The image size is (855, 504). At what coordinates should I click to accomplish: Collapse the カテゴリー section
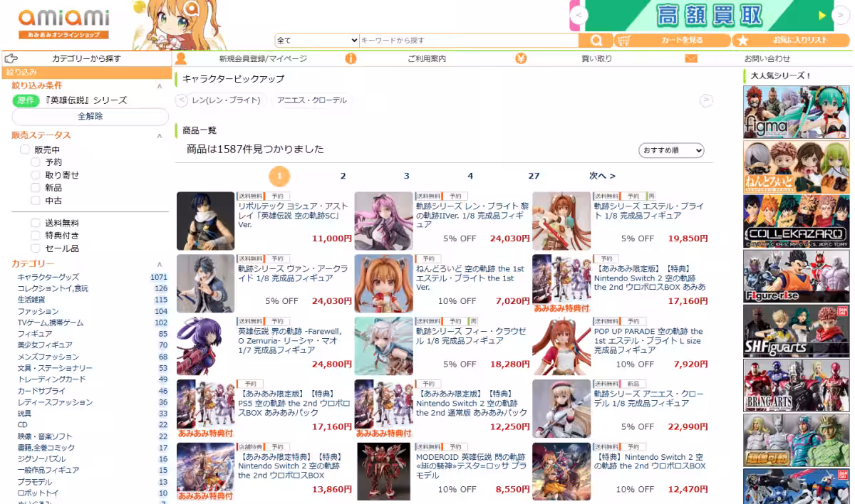pyautogui.click(x=160, y=264)
